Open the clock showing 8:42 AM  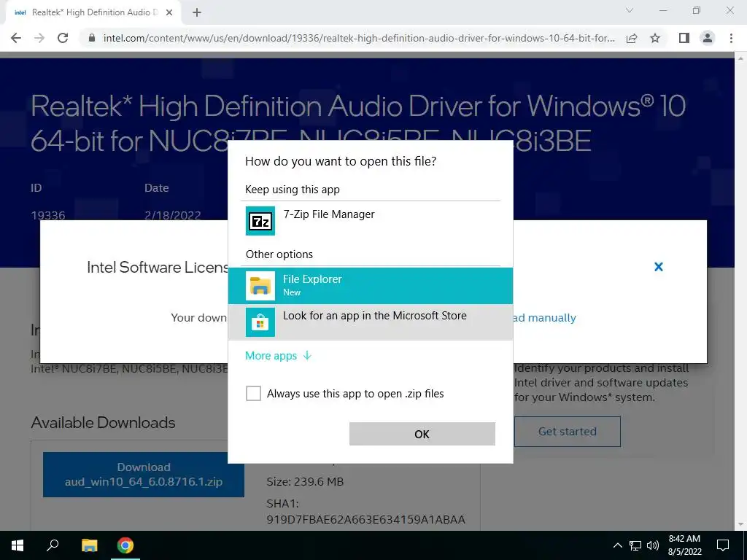point(684,545)
